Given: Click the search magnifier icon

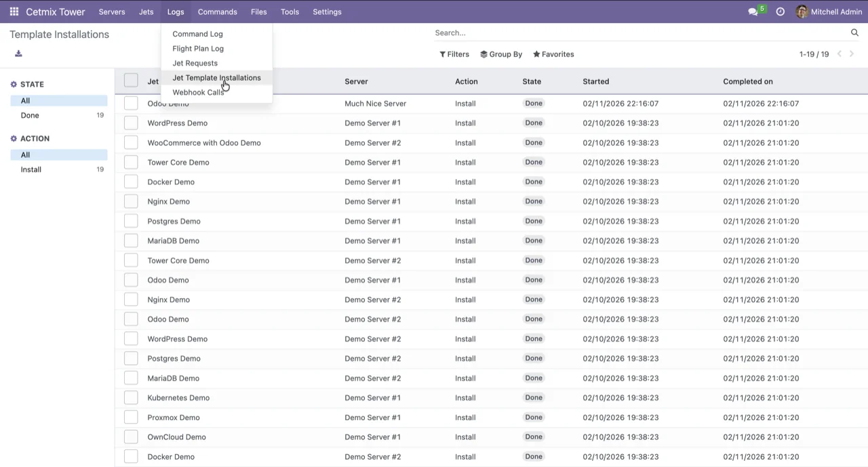Looking at the screenshot, I should pyautogui.click(x=854, y=33).
